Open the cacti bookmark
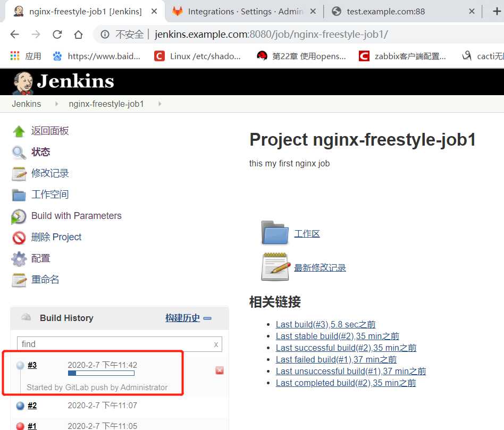Viewport: 504px width, 430px height. coord(483,56)
